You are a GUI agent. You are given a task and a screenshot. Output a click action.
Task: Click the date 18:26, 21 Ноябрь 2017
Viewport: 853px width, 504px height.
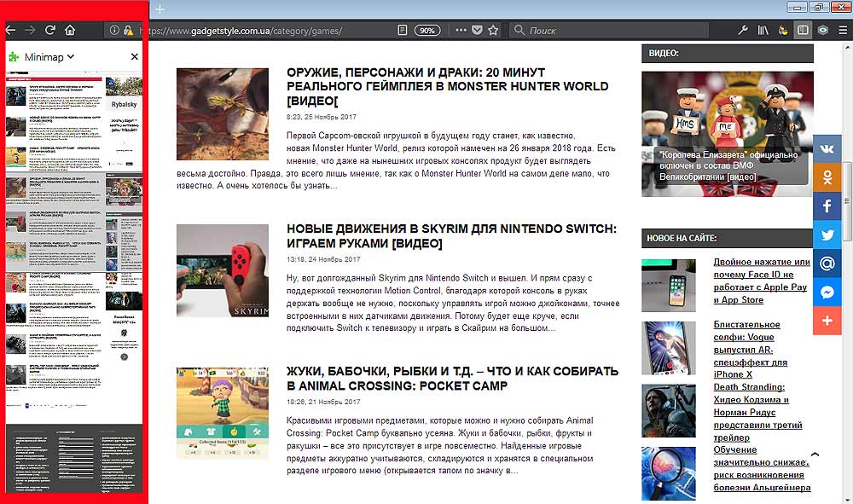(323, 402)
